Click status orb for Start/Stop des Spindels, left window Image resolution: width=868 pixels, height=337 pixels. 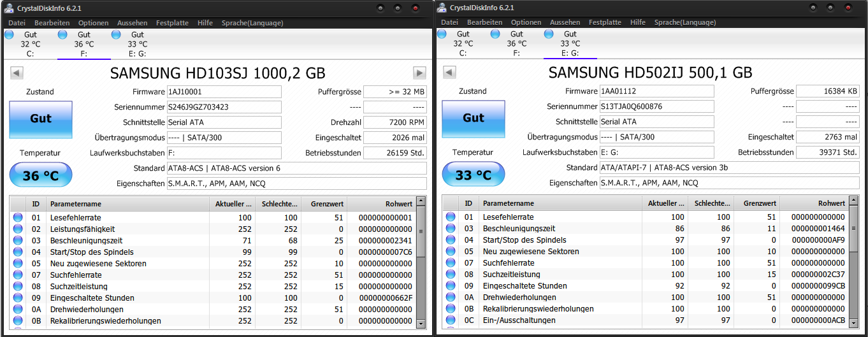pos(18,252)
